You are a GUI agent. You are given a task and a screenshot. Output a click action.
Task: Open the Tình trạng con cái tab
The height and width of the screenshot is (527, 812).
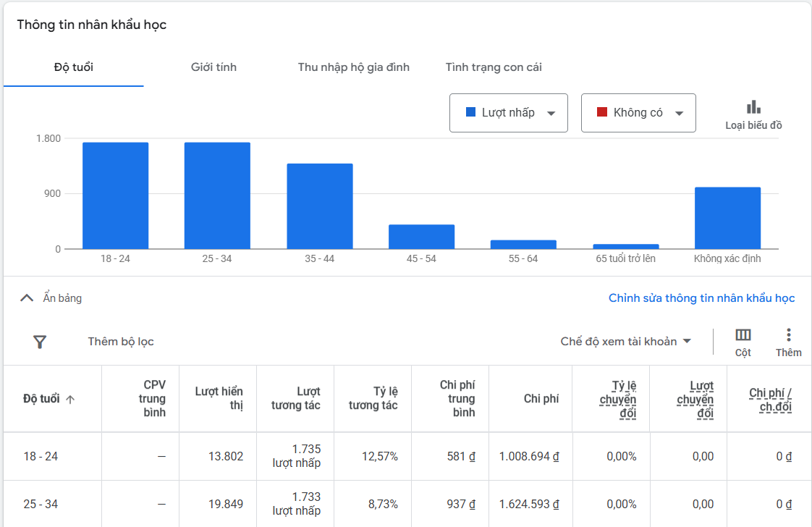[494, 67]
